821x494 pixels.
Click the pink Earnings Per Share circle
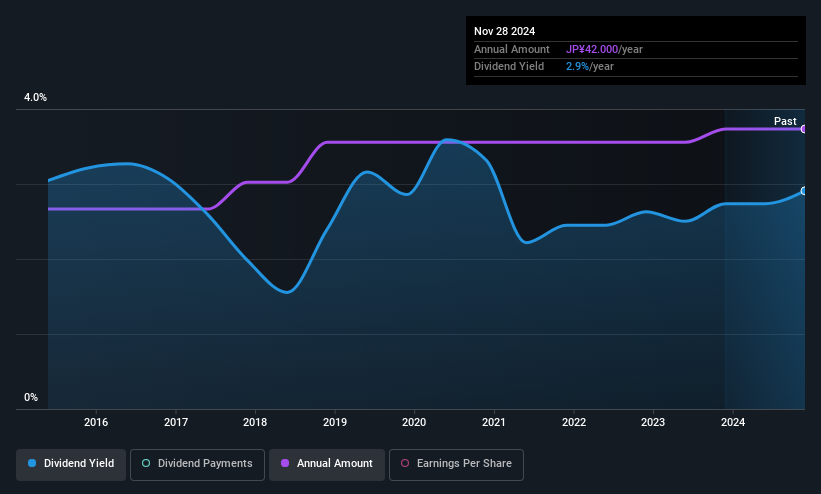405,463
